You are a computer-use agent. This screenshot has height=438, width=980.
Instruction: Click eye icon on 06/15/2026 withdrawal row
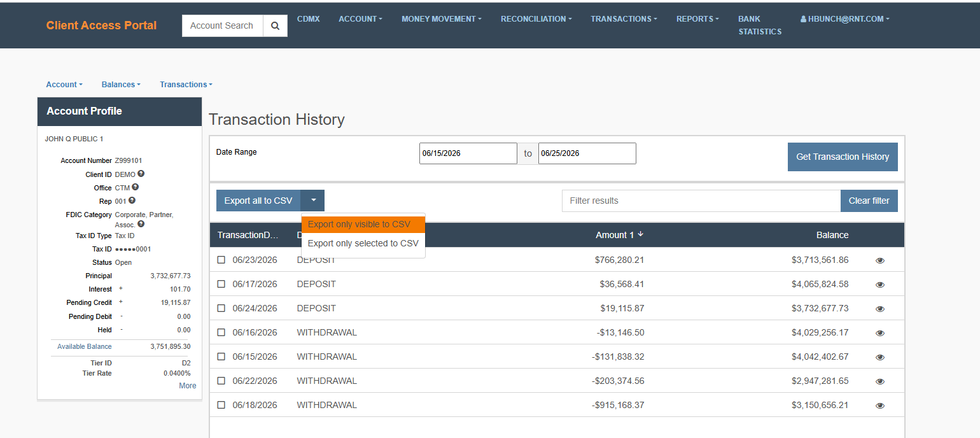[x=880, y=357]
